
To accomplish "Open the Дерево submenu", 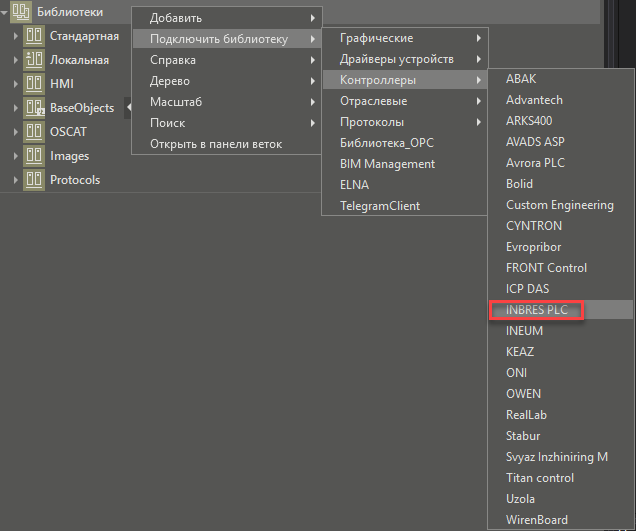I will [227, 81].
